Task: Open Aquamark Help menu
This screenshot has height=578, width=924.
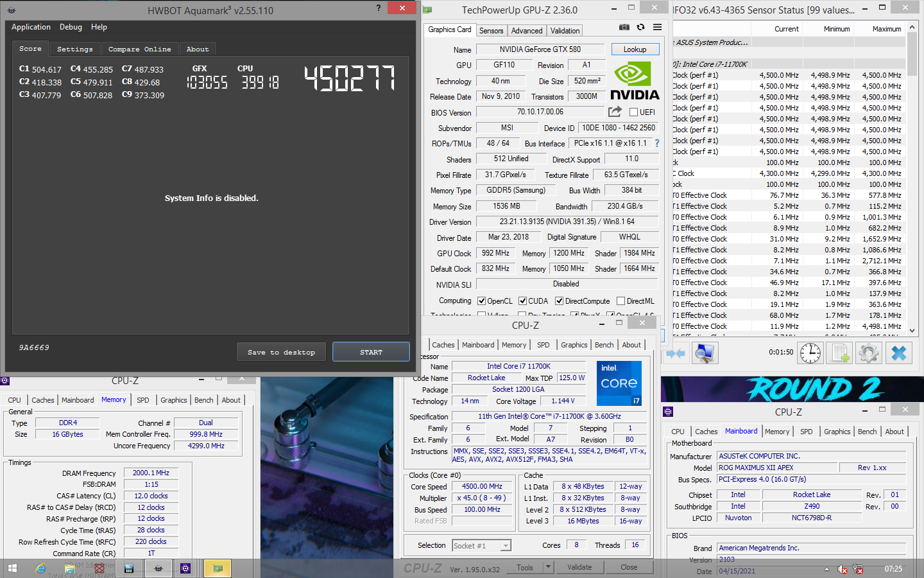Action: pyautogui.click(x=99, y=27)
